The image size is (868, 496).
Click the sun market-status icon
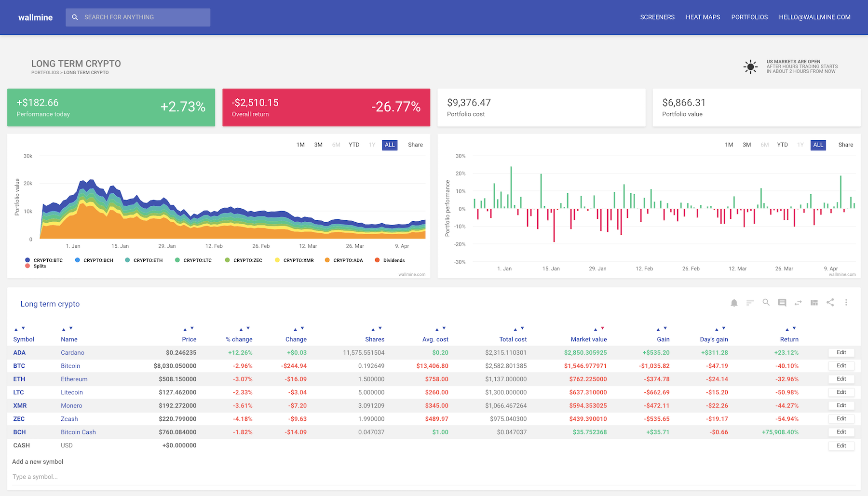[750, 67]
